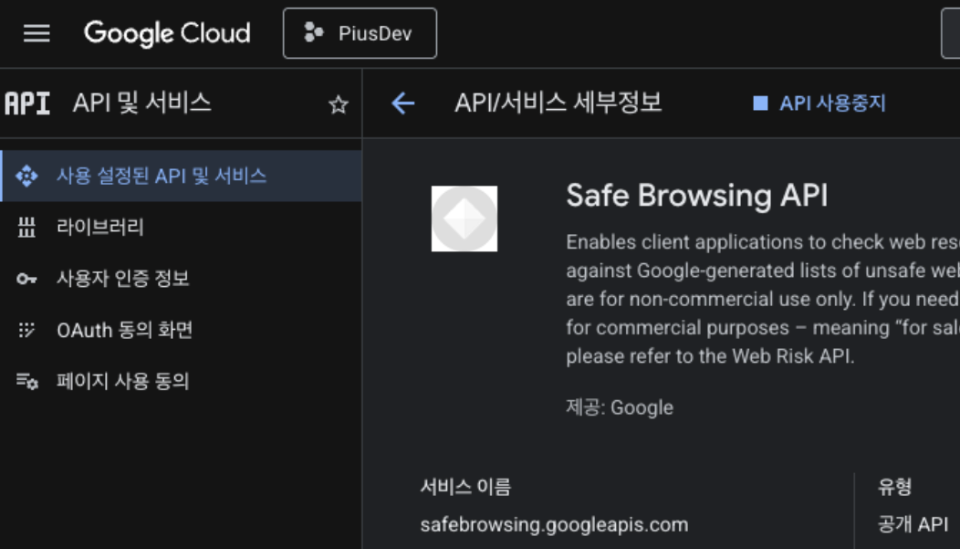Click the page usage agreements settings icon

click(x=27, y=382)
